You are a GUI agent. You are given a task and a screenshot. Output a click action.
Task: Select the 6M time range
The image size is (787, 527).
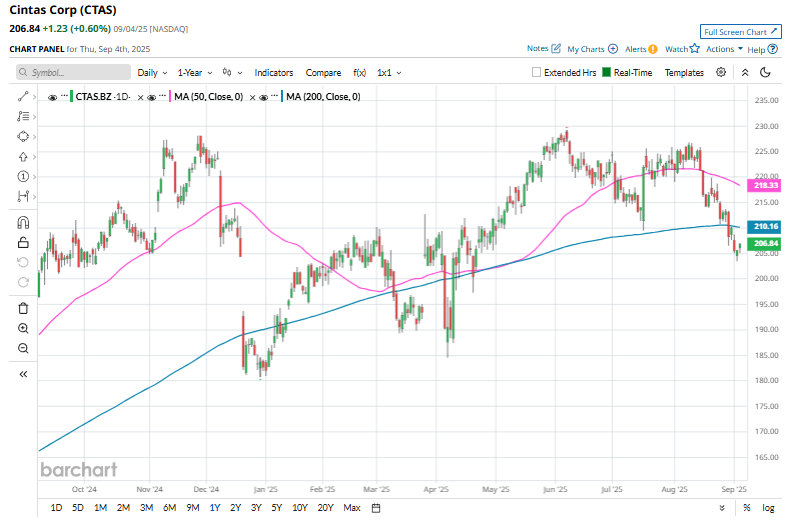pos(170,508)
